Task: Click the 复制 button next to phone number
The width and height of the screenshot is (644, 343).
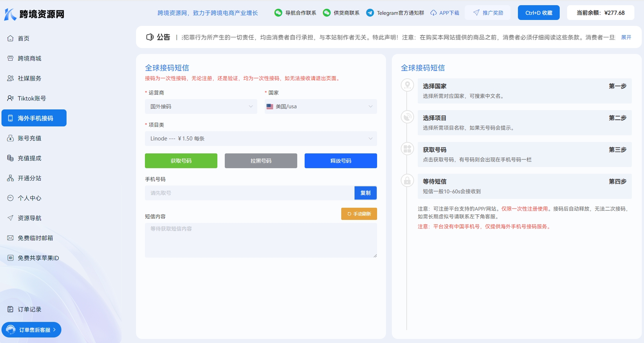Action: [x=366, y=193]
